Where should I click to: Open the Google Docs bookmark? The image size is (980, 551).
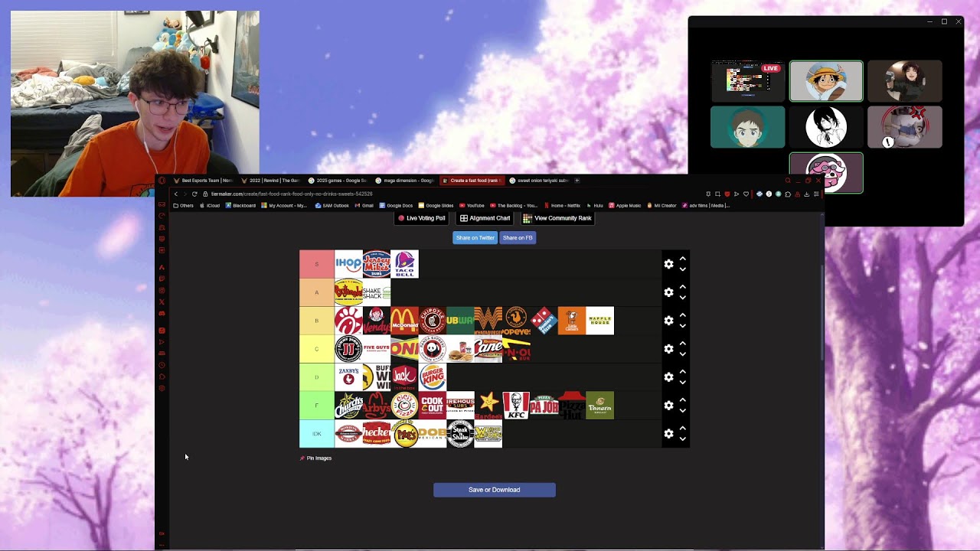(x=397, y=206)
